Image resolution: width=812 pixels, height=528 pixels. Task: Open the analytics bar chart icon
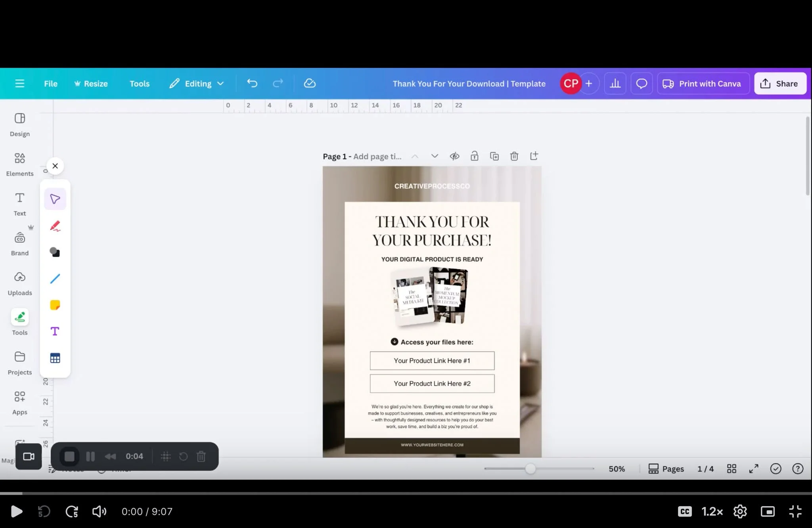[x=615, y=84]
